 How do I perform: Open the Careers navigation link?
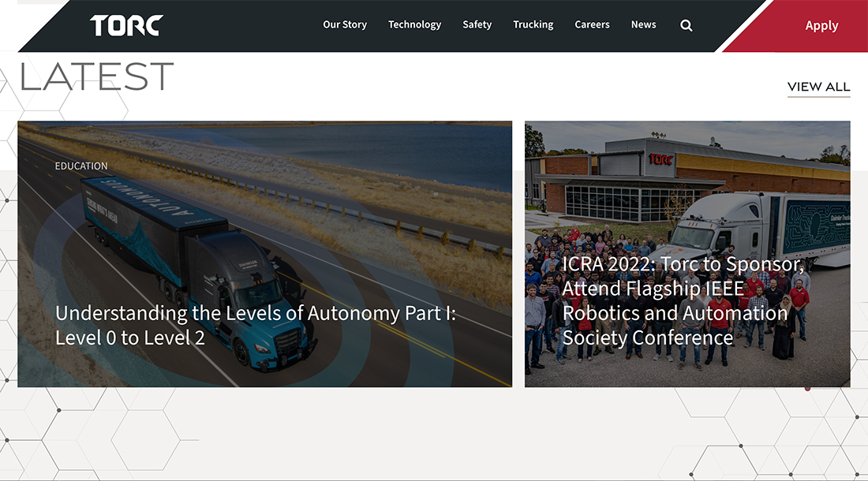pos(592,25)
